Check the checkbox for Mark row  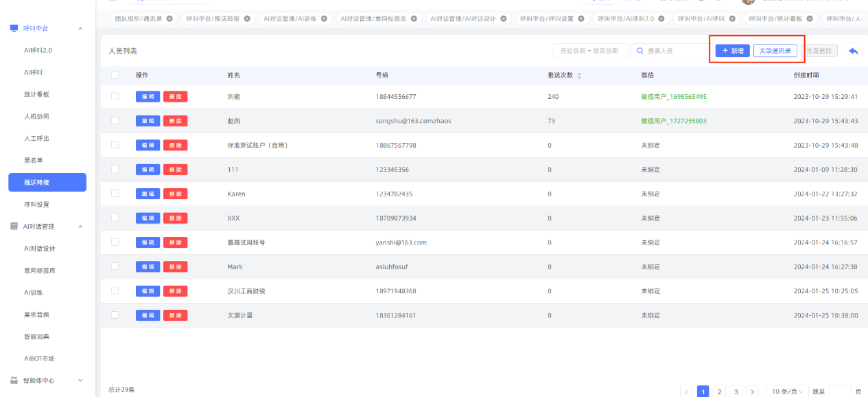click(x=115, y=266)
